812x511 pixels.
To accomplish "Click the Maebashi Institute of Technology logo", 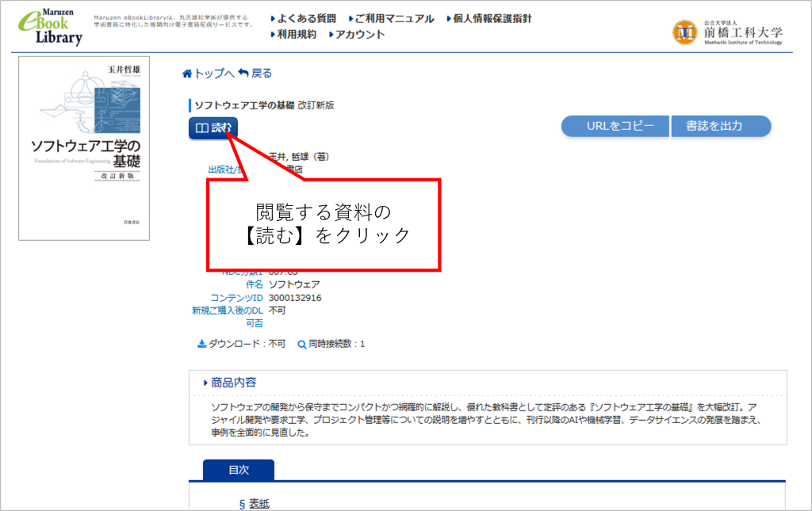I will [727, 32].
